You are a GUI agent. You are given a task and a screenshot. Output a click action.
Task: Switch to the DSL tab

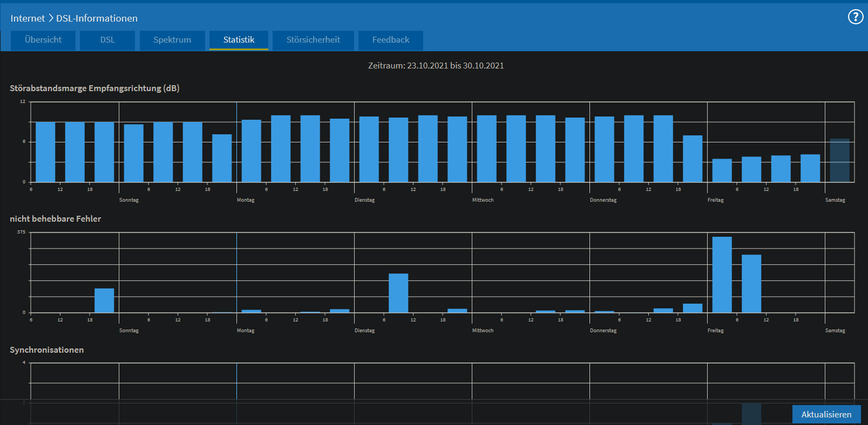click(x=107, y=40)
